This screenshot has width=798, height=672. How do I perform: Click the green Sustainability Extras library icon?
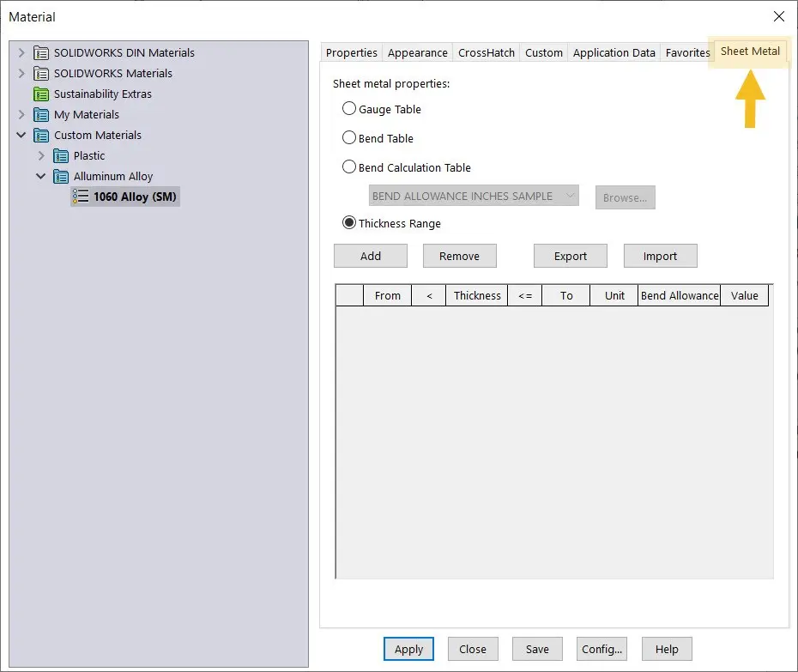(41, 94)
